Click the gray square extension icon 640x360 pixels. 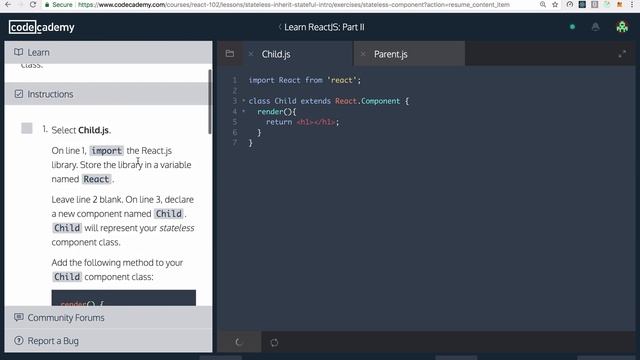point(595,4)
